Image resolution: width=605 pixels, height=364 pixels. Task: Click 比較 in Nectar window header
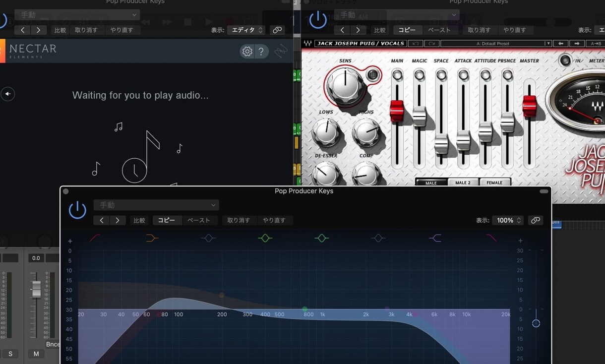[x=60, y=30]
